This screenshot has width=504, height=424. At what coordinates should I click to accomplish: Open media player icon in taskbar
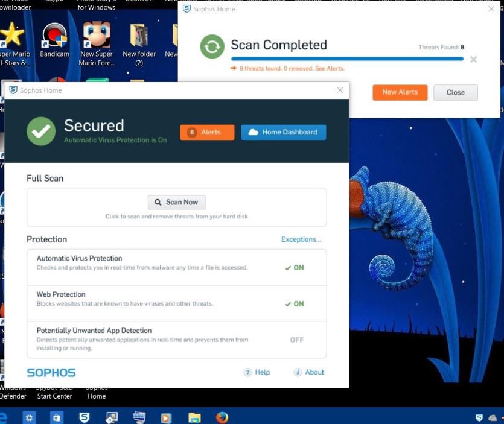click(166, 418)
